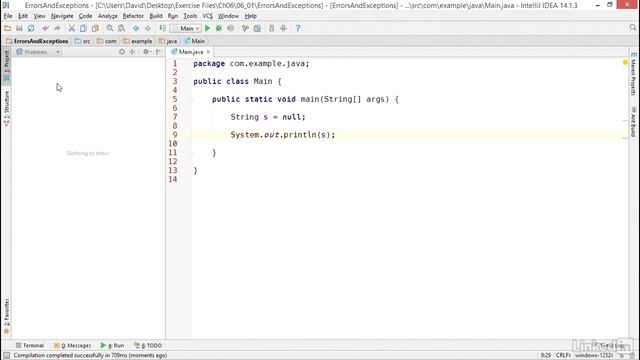Open the Tools menu

pos(190,16)
